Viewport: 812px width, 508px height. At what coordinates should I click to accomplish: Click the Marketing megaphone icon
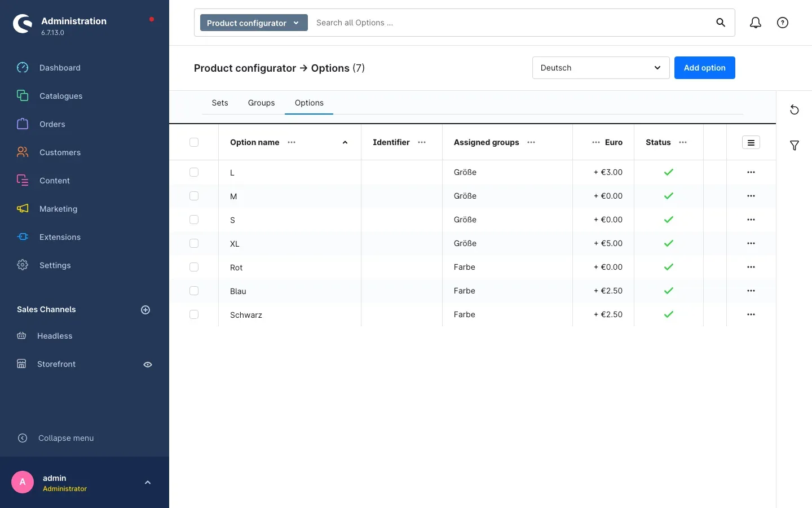tap(23, 209)
